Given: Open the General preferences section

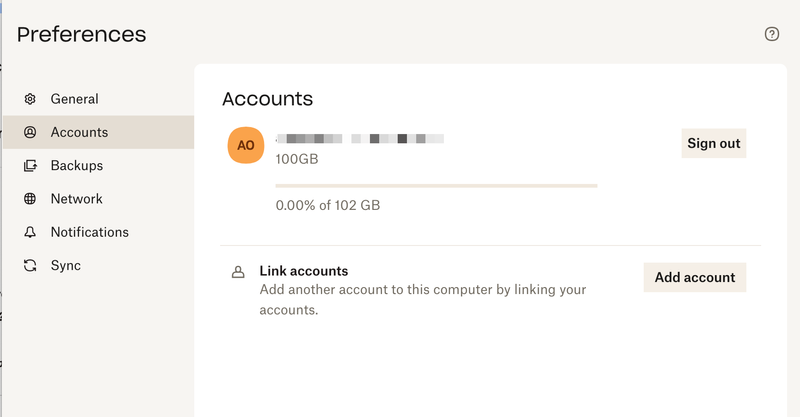Looking at the screenshot, I should pyautogui.click(x=74, y=99).
